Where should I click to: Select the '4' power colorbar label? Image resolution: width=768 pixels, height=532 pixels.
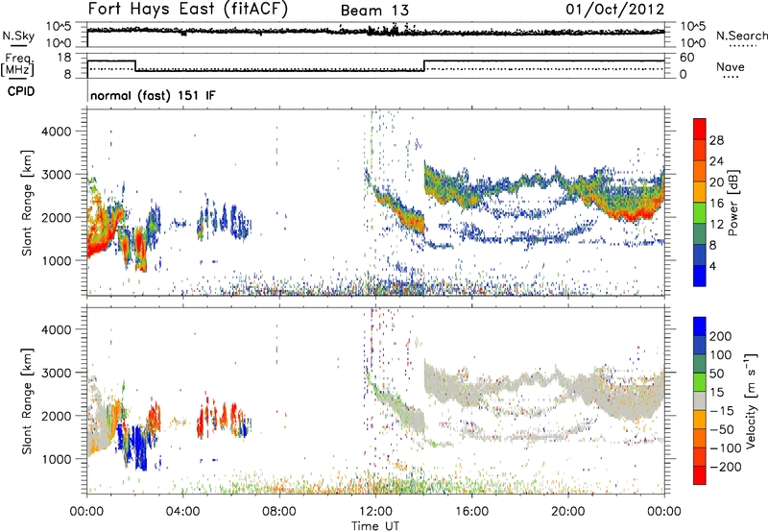point(712,266)
